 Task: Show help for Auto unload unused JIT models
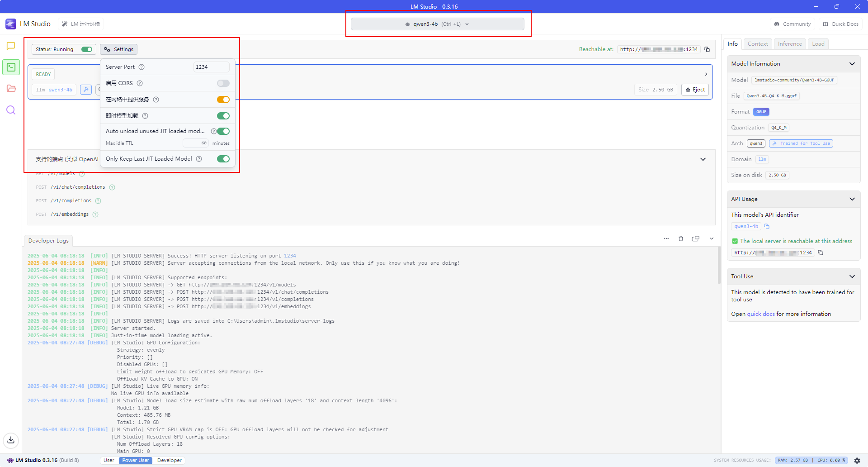(213, 131)
